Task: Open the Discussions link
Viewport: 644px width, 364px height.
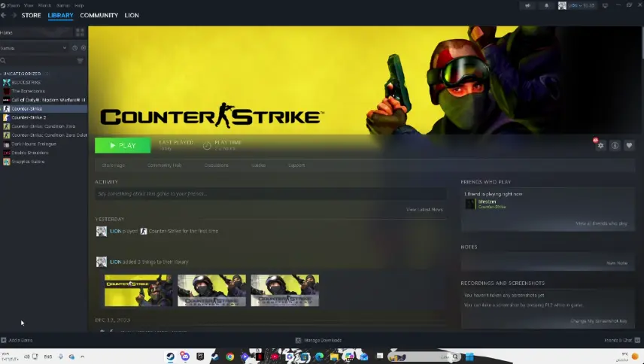Action: (217, 165)
